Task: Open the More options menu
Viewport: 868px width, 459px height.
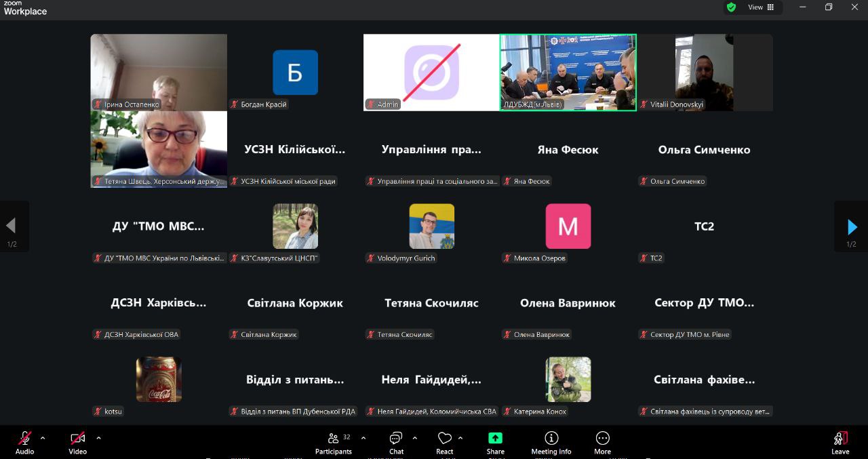Action: (x=602, y=438)
